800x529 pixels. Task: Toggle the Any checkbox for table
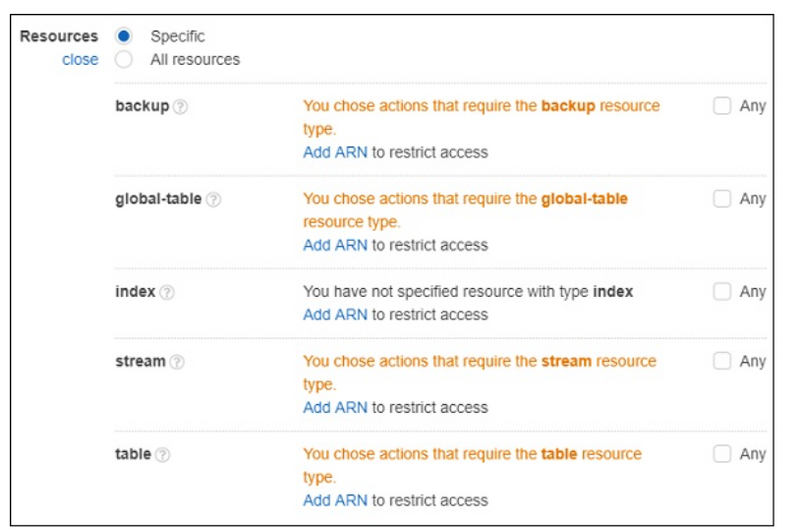pos(722,453)
